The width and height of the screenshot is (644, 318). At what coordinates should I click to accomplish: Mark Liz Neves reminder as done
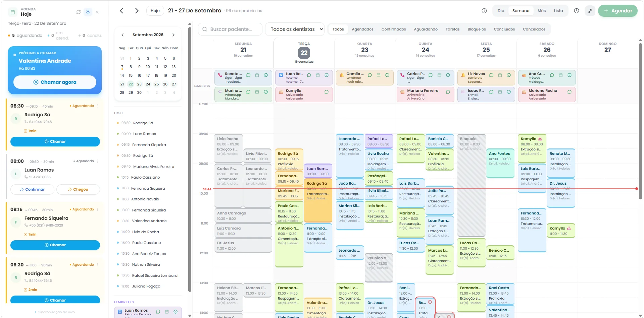click(x=509, y=75)
